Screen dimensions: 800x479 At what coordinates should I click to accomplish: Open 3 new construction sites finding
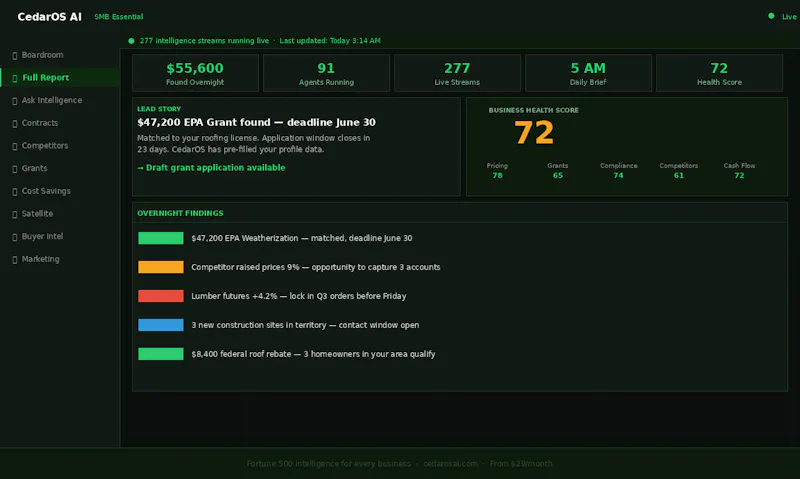(305, 325)
